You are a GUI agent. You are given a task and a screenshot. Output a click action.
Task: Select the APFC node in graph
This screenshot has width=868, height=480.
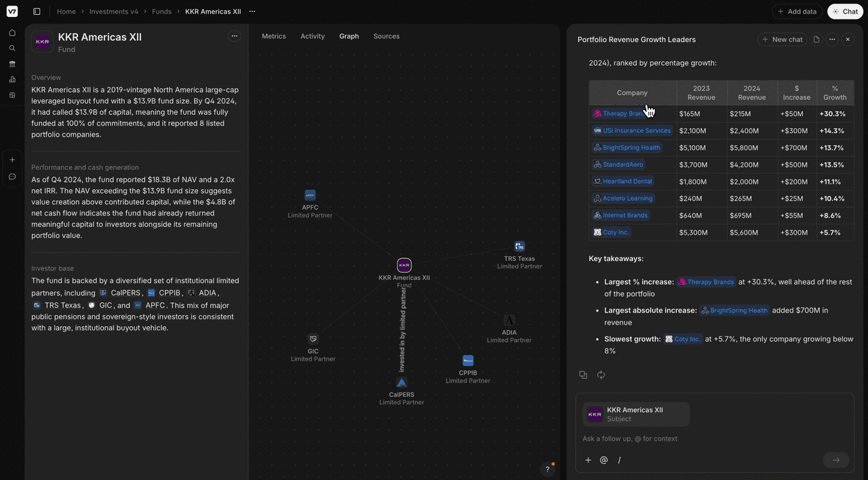(x=310, y=195)
